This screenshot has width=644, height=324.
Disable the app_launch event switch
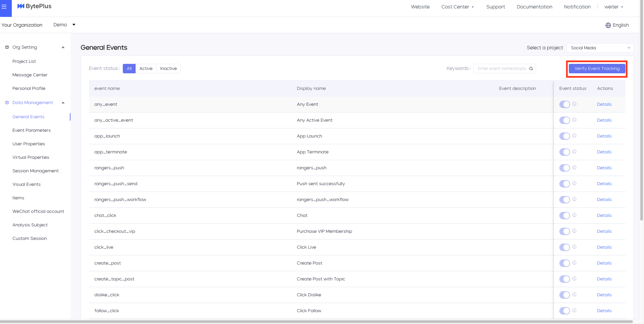click(565, 136)
